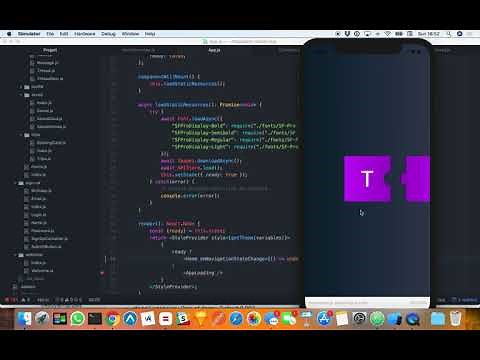Select the Project tab in editor
Image resolution: width=480 pixels, height=360 pixels.
50,50
